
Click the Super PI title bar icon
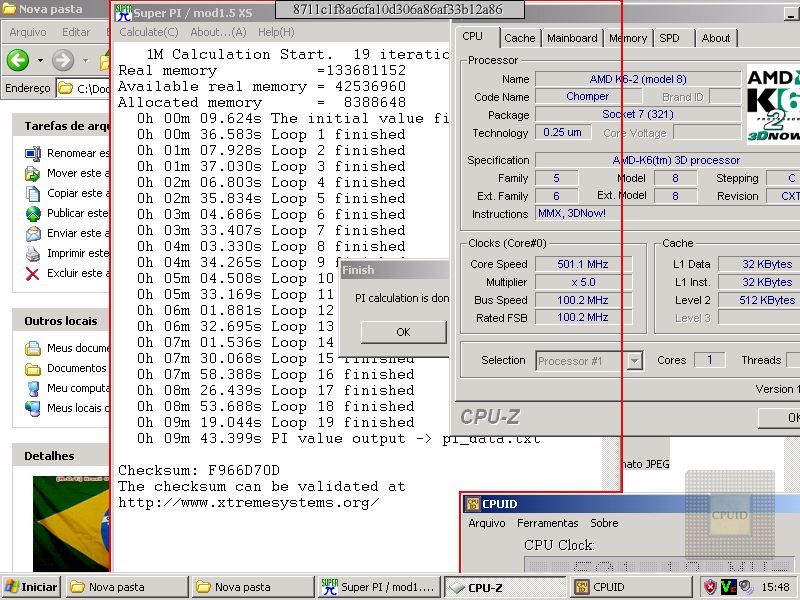(x=123, y=13)
